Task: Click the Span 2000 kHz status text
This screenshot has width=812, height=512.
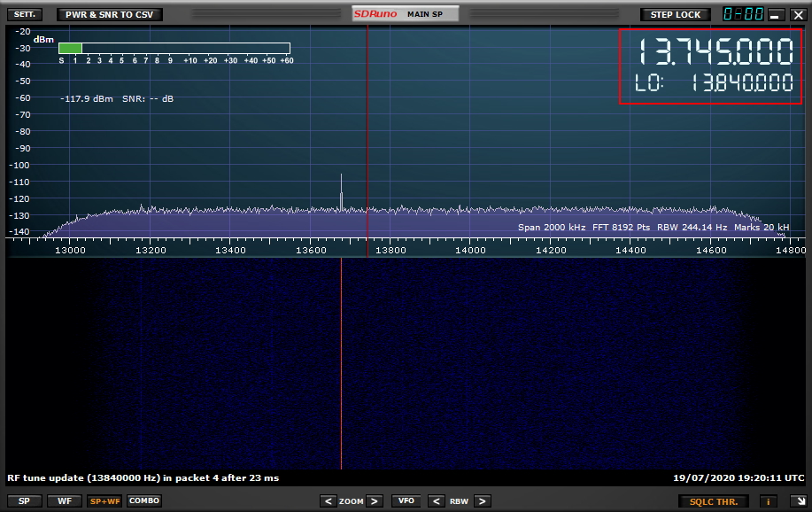Action: click(x=552, y=227)
